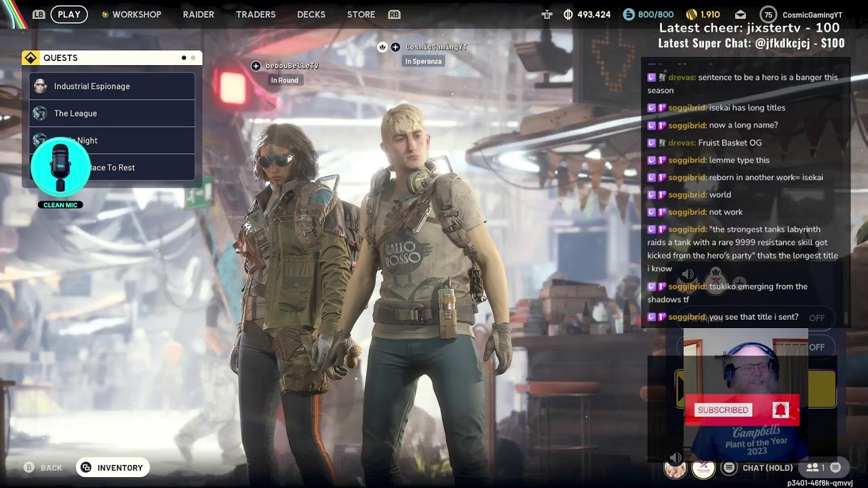The image size is (868, 488).
Task: Open The League quest
Action: click(112, 113)
